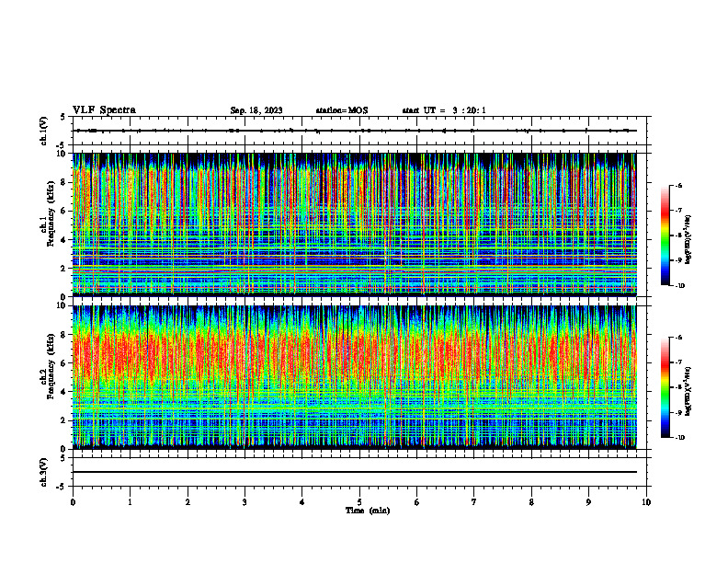Click time axis tick label "4"
This screenshot has width=728, height=563.
coord(302,502)
